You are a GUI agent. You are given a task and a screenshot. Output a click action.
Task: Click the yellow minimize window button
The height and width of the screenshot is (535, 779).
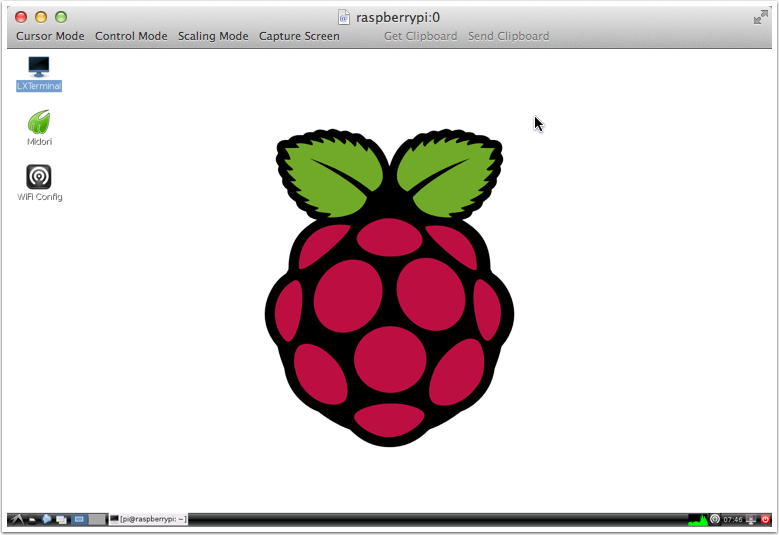[x=41, y=17]
